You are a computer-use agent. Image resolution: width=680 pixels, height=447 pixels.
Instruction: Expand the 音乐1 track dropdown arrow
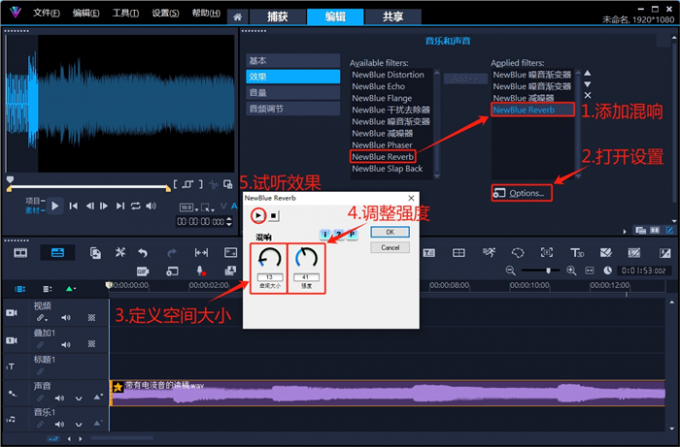tap(78, 425)
